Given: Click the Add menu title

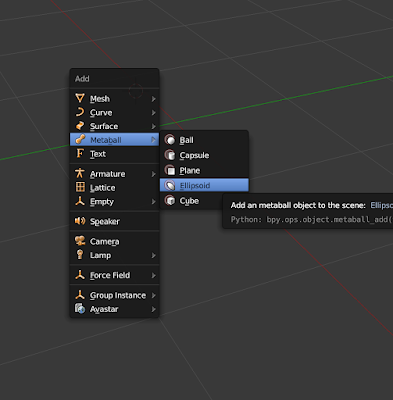Looking at the screenshot, I should (x=82, y=79).
